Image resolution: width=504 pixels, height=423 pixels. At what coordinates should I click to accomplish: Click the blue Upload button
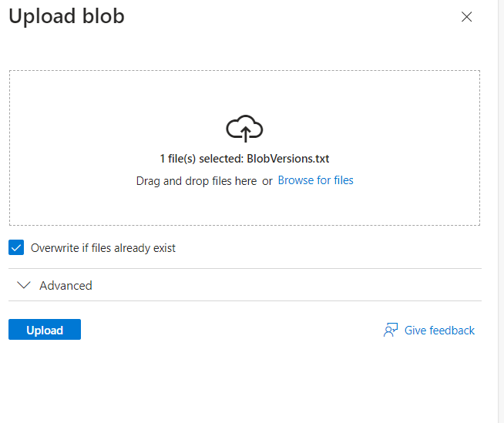[45, 330]
